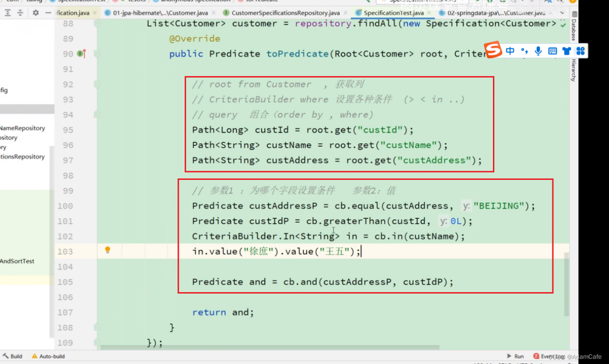
Task: Click the intention lightbulb on line 103
Action: pos(108,250)
